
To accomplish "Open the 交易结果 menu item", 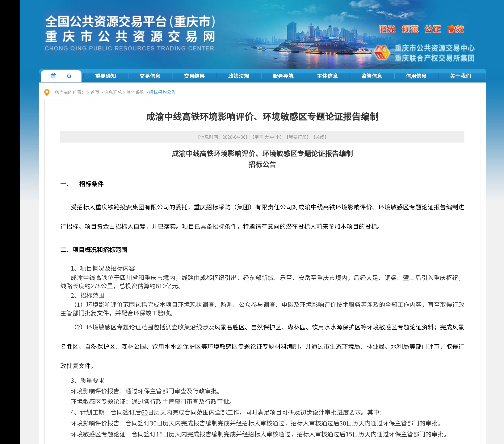I will [x=194, y=76].
